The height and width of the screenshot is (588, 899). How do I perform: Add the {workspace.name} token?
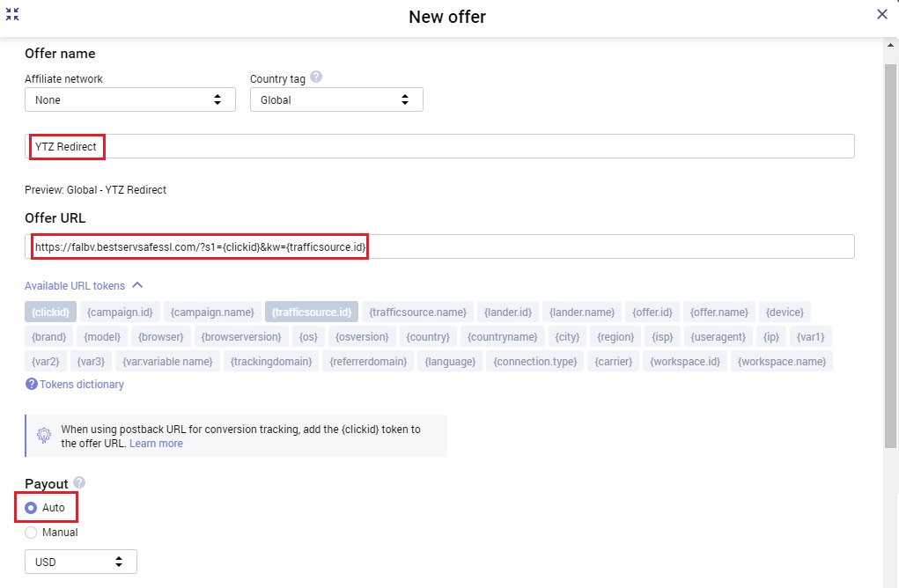[x=784, y=361]
